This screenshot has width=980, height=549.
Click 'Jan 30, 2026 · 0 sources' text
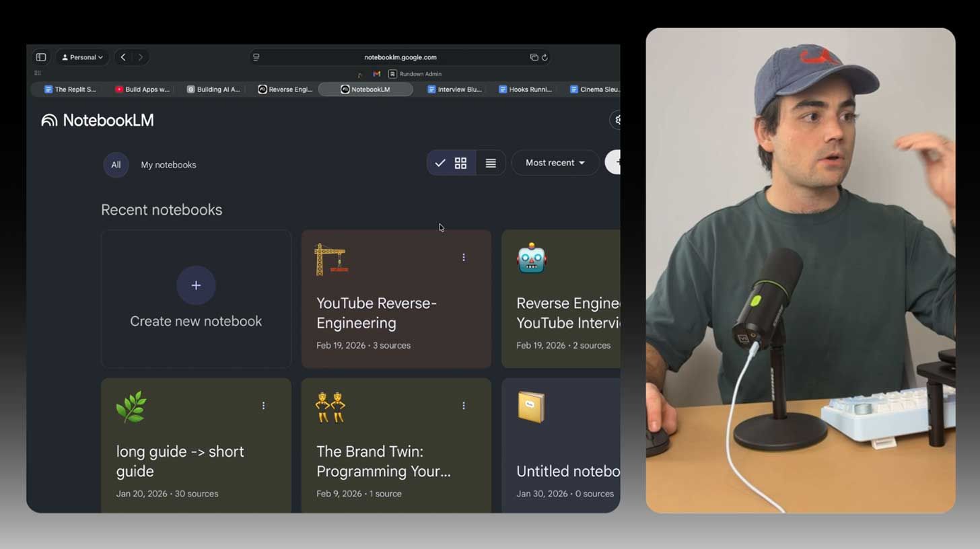coord(565,494)
